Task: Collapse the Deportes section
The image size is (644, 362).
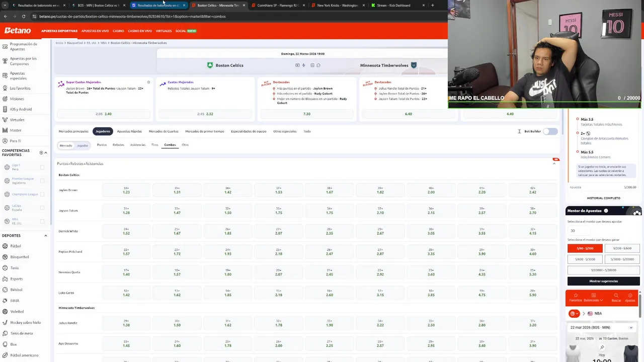Action: click(x=46, y=235)
